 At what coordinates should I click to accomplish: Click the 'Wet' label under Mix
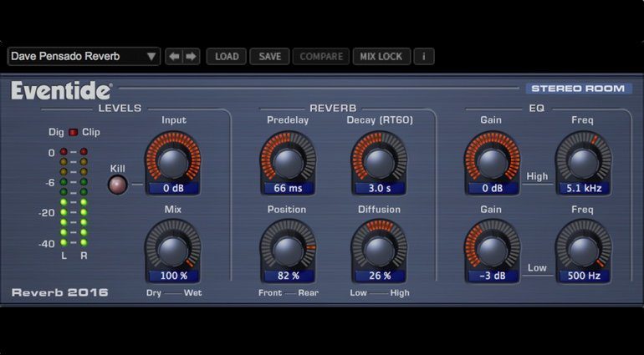click(192, 293)
